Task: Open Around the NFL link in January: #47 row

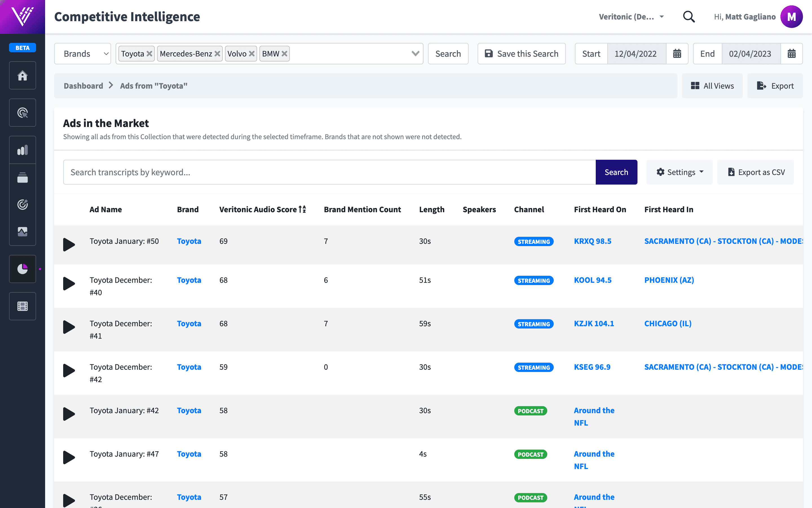Action: pos(594,460)
